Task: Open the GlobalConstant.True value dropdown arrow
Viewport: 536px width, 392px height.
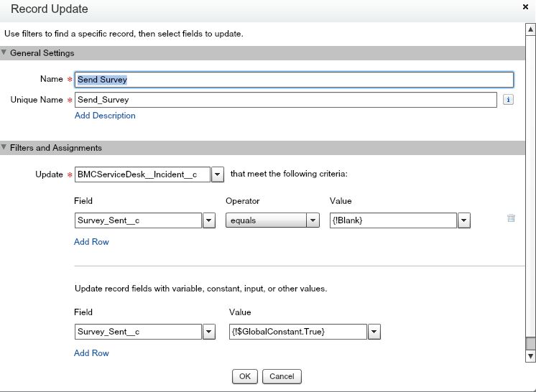Action: tap(374, 332)
